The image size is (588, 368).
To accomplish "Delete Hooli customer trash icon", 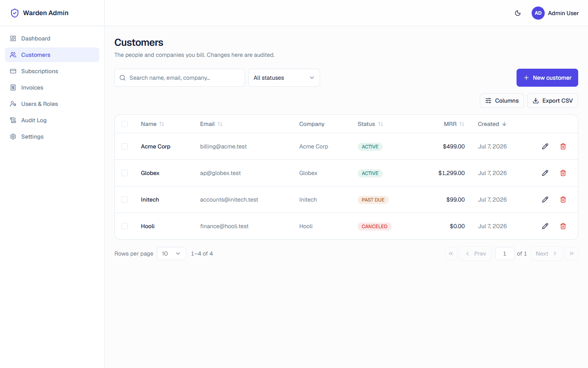I will (563, 226).
